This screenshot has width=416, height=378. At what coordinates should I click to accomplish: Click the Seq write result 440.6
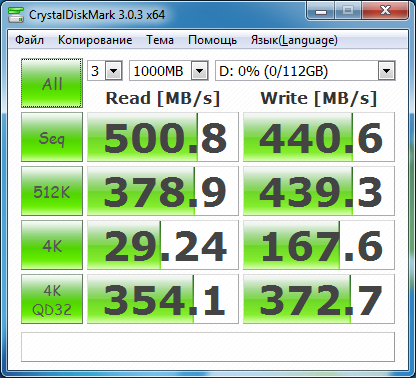319,137
